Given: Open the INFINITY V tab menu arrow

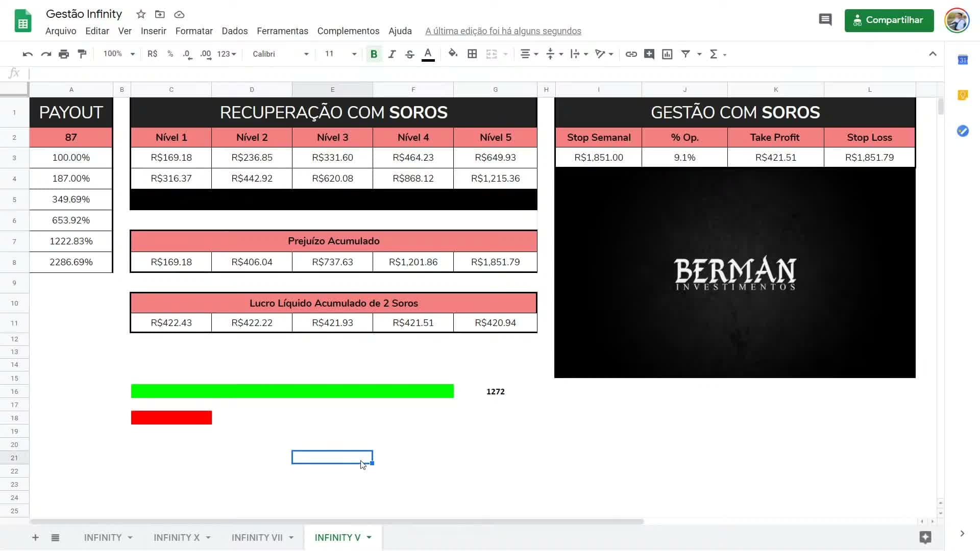Looking at the screenshot, I should pyautogui.click(x=369, y=537).
